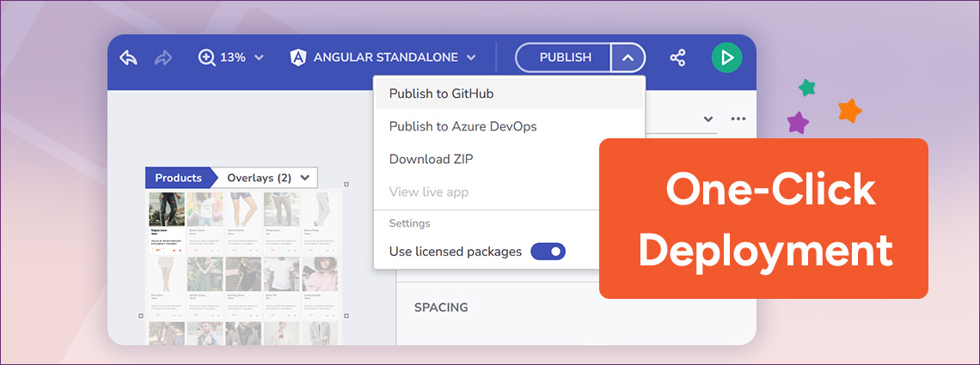This screenshot has width=980, height=365.
Task: Toggle Use licensed packages switch
Action: click(x=548, y=252)
